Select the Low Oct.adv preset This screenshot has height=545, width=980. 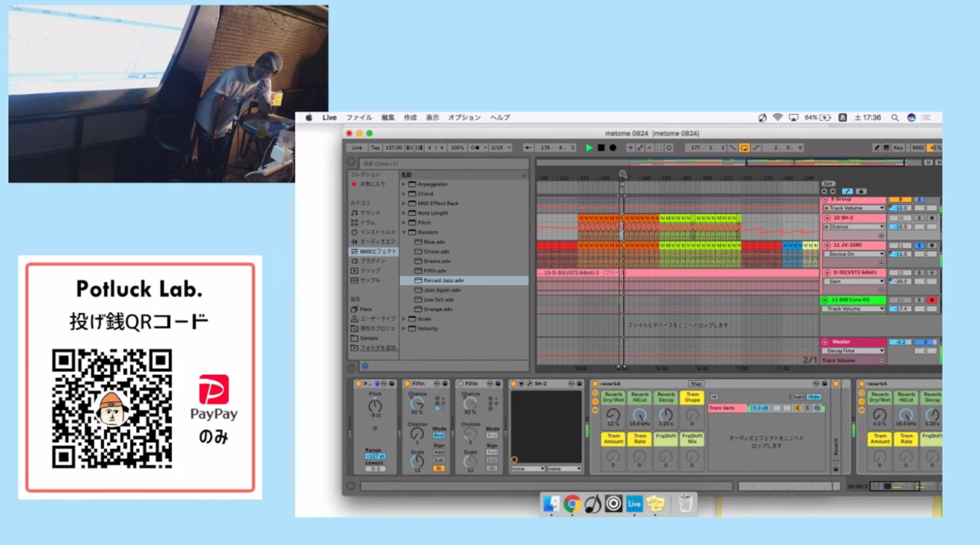(x=464, y=299)
